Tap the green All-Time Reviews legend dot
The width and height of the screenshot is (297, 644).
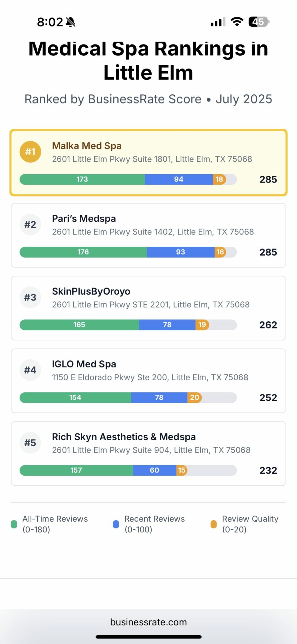tap(14, 524)
